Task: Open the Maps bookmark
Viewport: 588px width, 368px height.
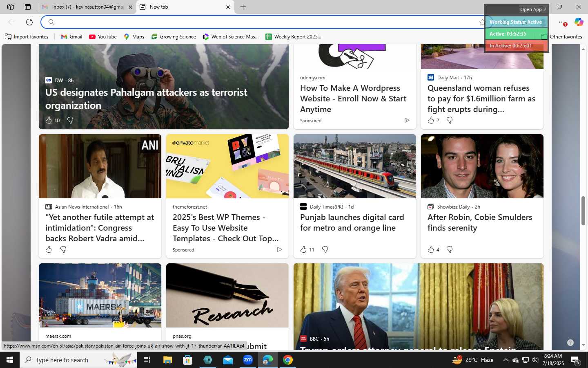Action: click(x=134, y=37)
